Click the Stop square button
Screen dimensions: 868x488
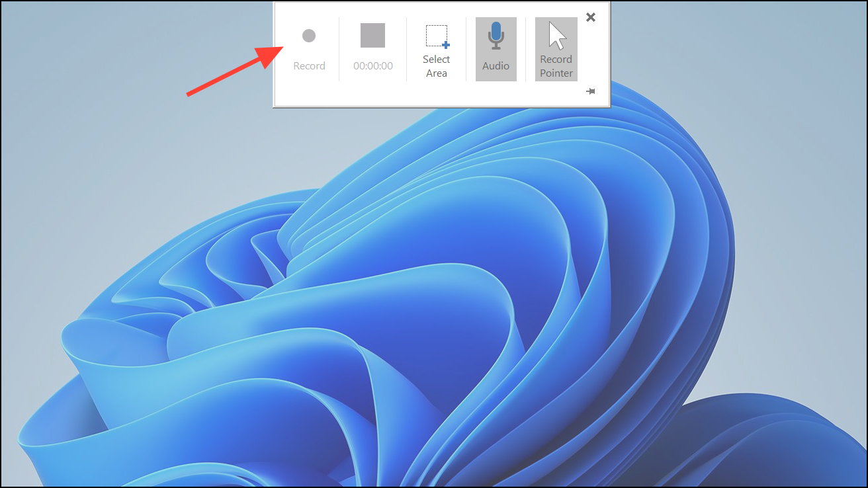[x=372, y=36]
